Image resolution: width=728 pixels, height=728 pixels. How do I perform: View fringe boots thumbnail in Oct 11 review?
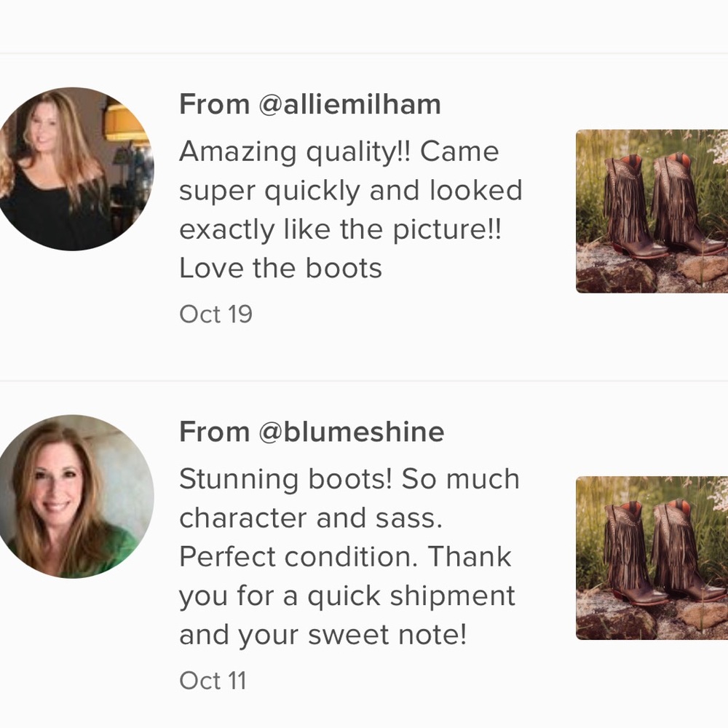652,558
